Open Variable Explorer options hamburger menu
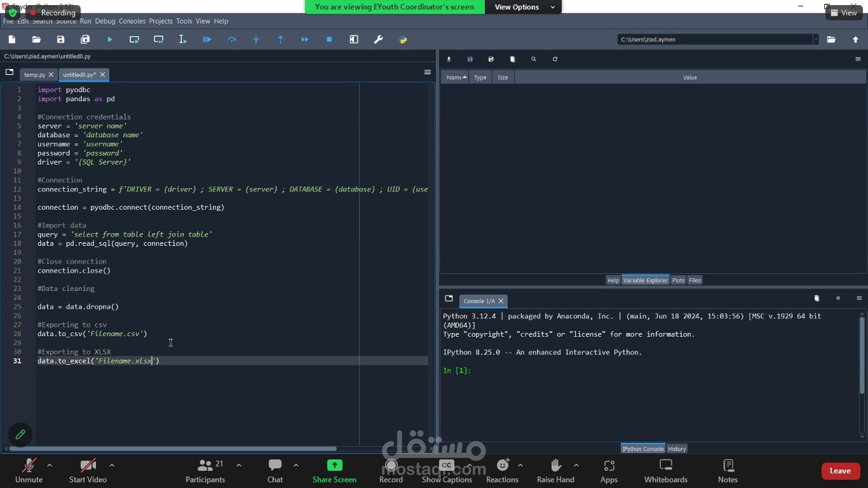Screen dimensions: 868x488 coord(858,59)
